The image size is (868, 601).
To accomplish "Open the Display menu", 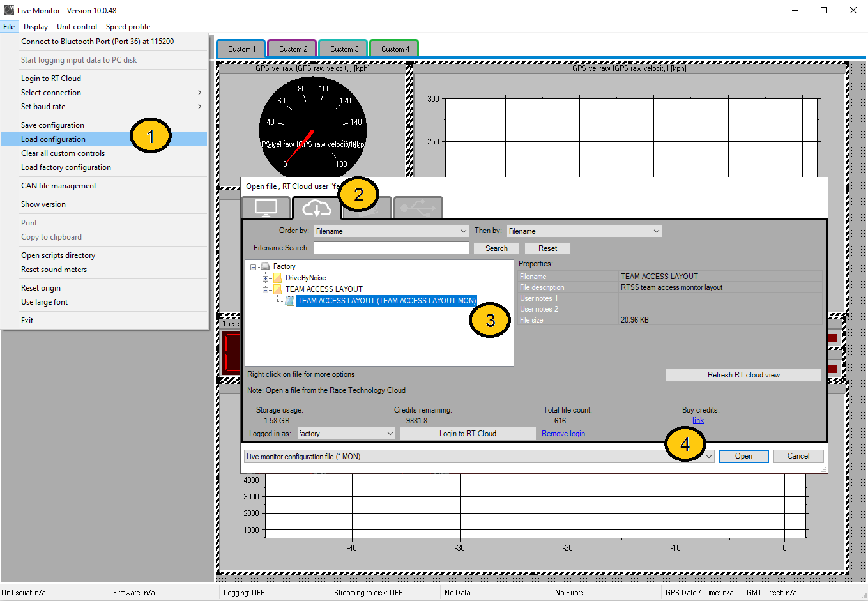I will (36, 27).
